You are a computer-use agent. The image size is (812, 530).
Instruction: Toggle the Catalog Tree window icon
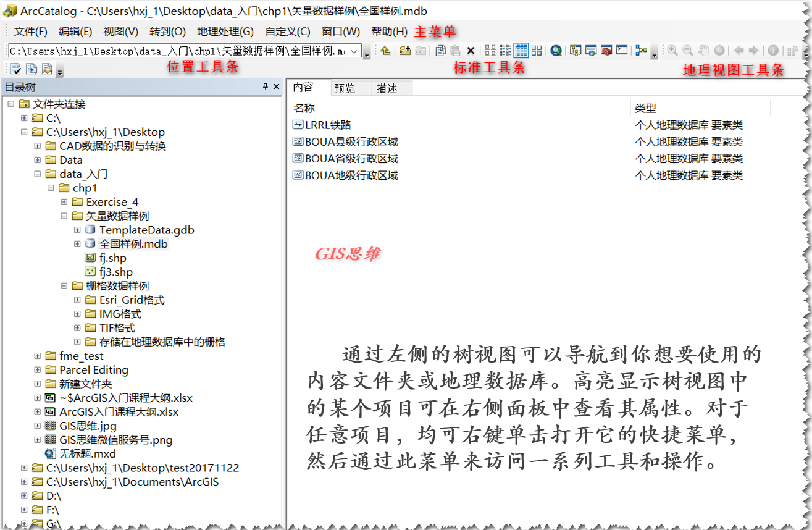click(x=576, y=51)
